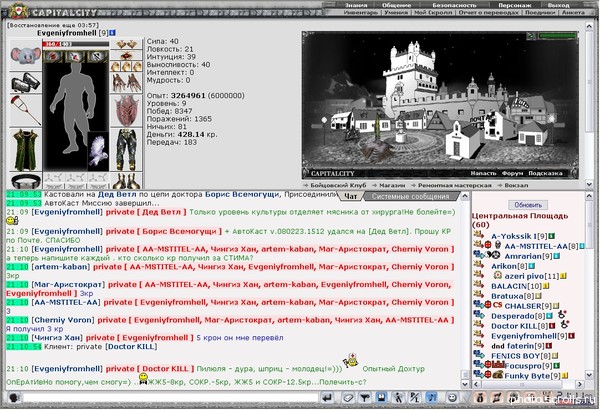Click Напасть on the city map
Image resolution: width=600 pixels, height=410 pixels.
[x=483, y=173]
